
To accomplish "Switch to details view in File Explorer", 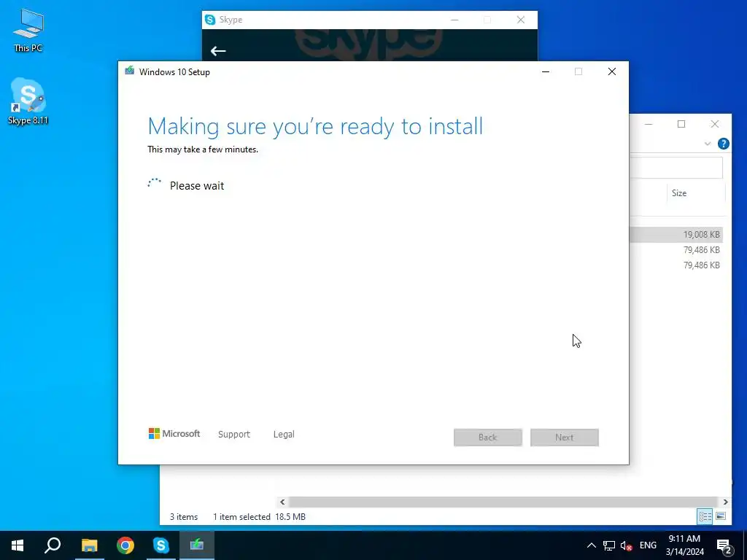I will [x=705, y=516].
